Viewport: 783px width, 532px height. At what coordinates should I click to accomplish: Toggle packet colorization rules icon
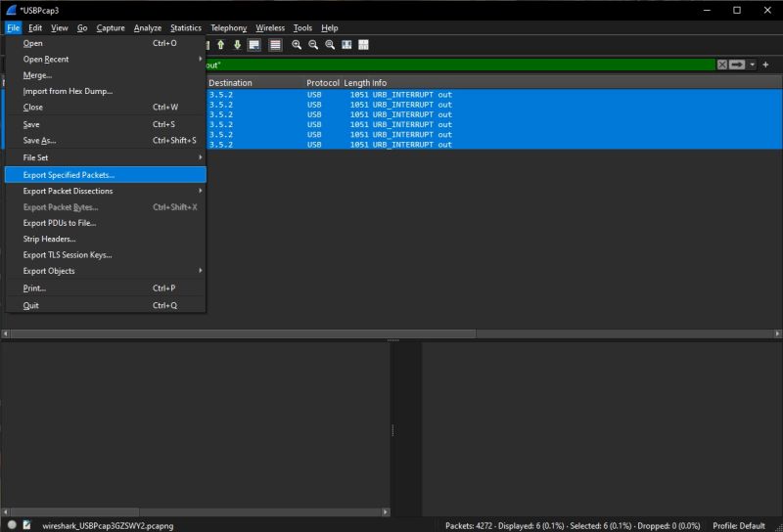(x=275, y=45)
